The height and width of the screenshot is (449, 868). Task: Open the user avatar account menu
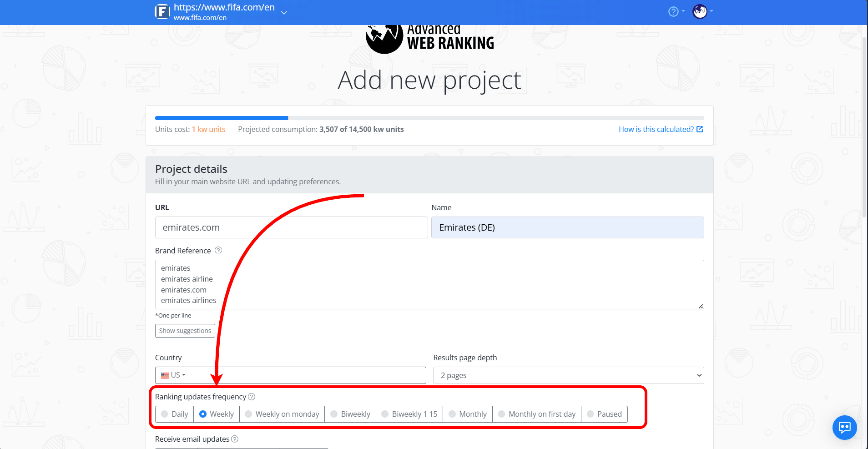[702, 11]
